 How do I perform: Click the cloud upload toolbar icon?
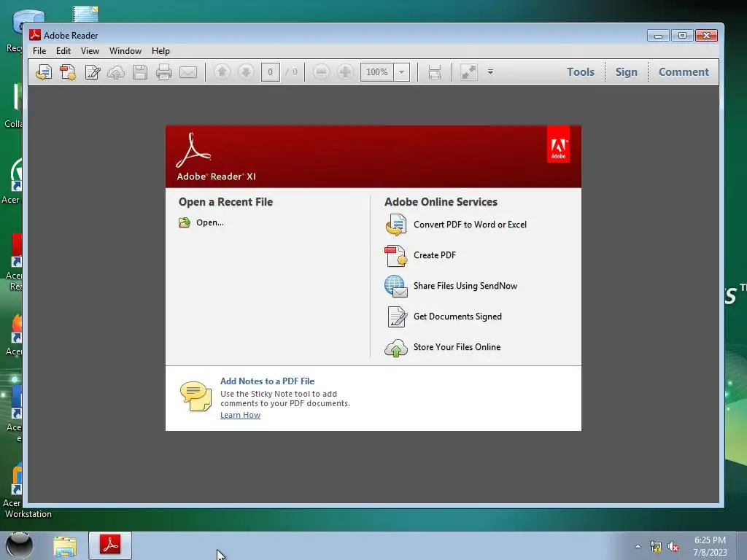coord(116,72)
